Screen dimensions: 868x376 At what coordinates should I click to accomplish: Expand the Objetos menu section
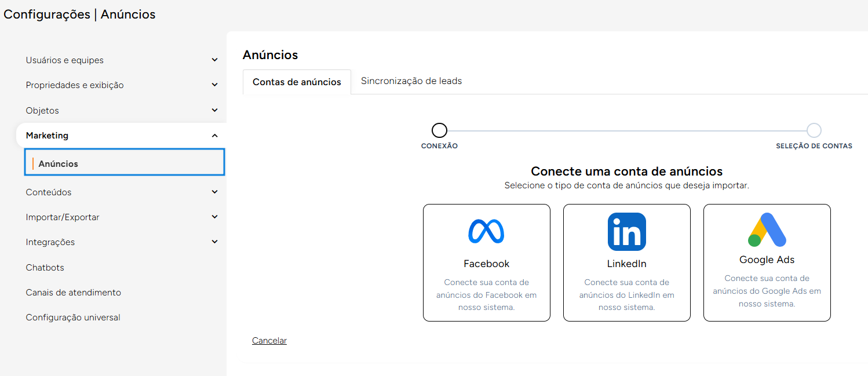214,111
